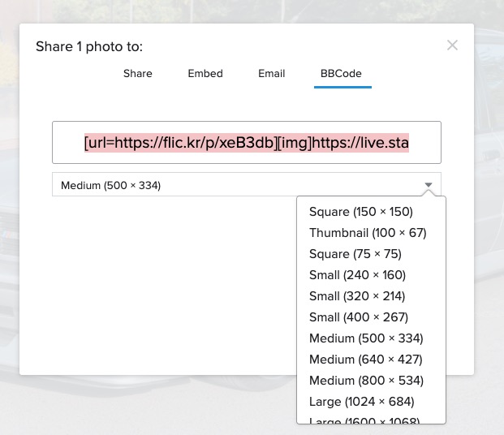Click the size dropdown arrow icon
This screenshot has width=504, height=435.
(x=429, y=185)
